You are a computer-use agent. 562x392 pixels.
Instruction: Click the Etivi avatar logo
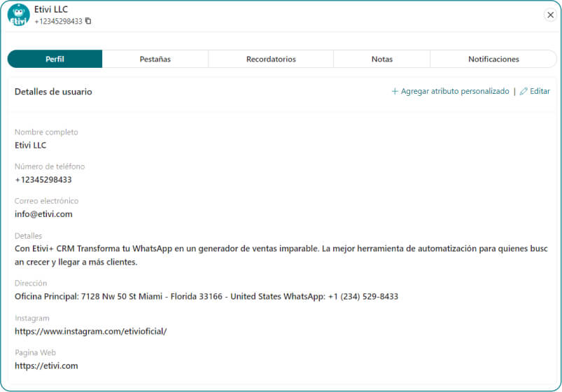click(x=18, y=15)
